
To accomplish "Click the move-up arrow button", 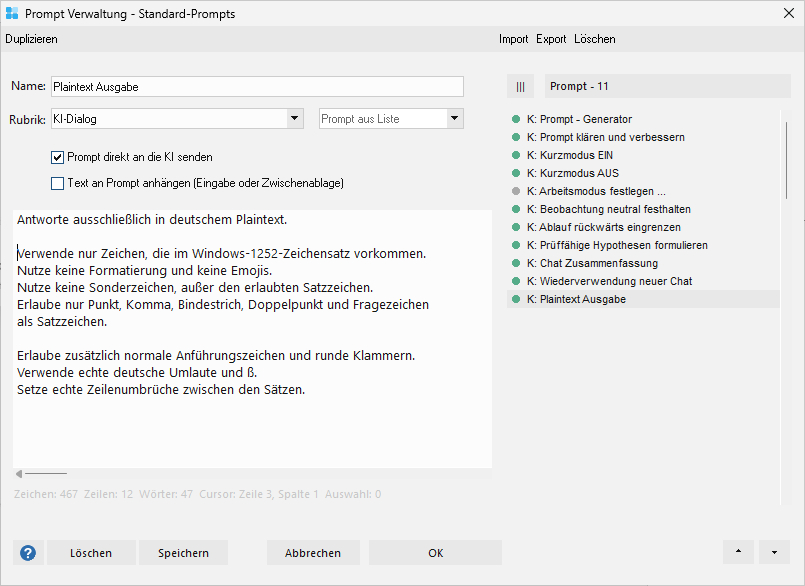I will 738,552.
